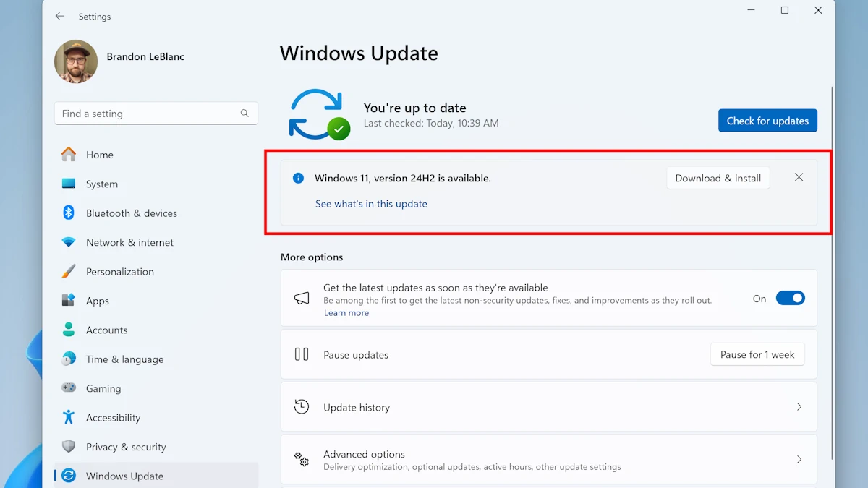Image resolution: width=868 pixels, height=488 pixels.
Task: Expand Update history chevron
Action: coord(799,407)
